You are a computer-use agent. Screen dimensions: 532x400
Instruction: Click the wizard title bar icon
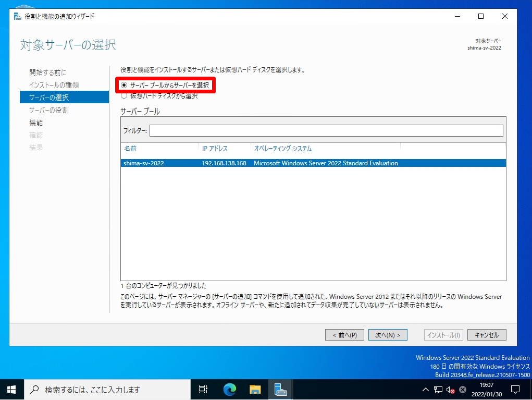(x=18, y=16)
